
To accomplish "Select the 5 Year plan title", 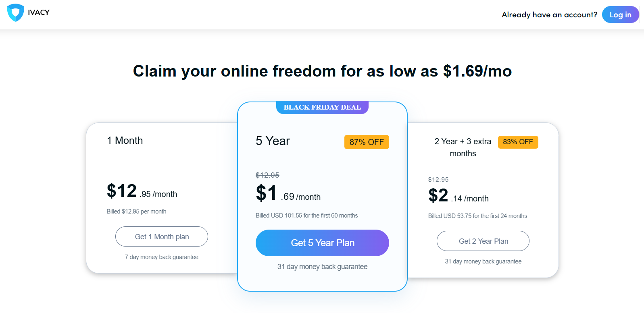I will click(x=273, y=141).
